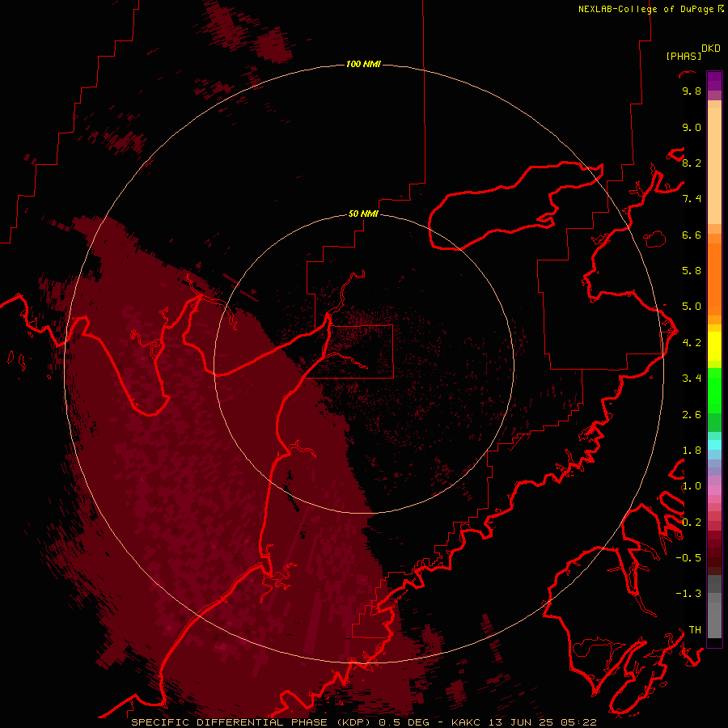Click the NEXLAB-College of DuPage watermark text
Viewport: 728px width, 728px height.
(650, 9)
